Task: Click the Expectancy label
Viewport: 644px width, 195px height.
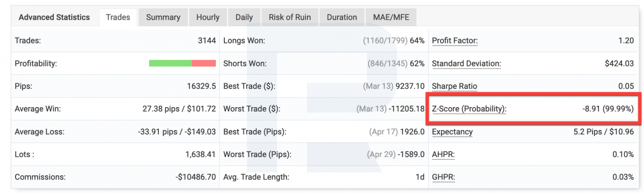Action: click(452, 131)
